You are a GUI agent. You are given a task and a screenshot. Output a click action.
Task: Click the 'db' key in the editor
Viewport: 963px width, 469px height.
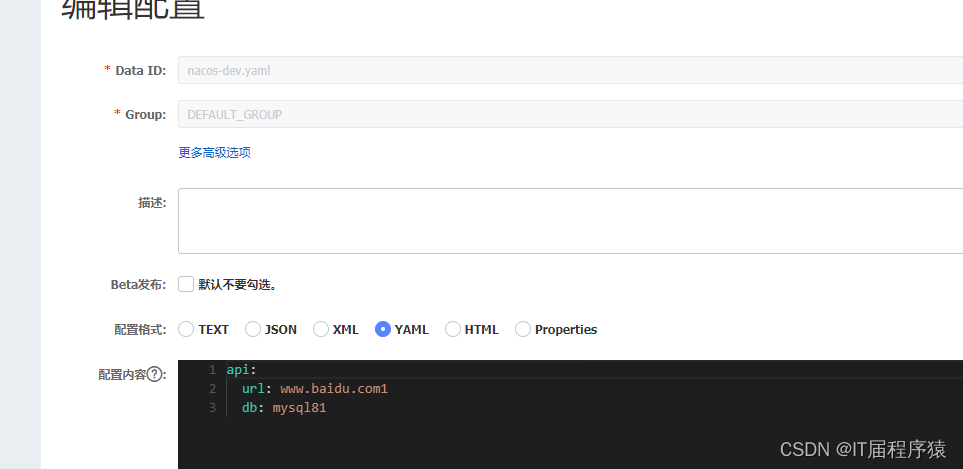point(249,408)
